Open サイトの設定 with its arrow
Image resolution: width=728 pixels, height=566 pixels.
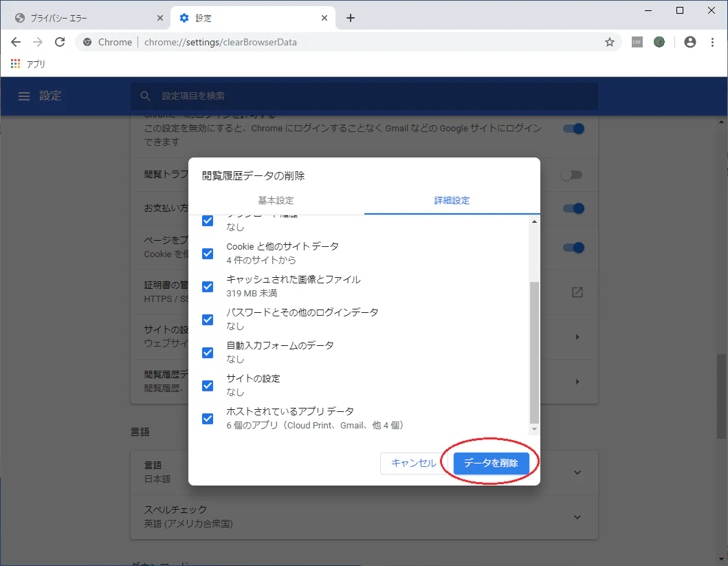(x=578, y=337)
